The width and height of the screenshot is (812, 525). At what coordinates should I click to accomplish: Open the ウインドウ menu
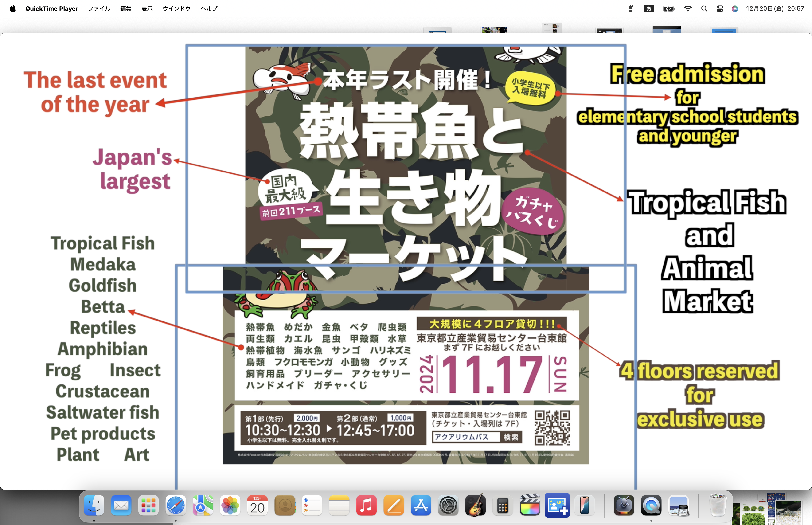pos(176,8)
